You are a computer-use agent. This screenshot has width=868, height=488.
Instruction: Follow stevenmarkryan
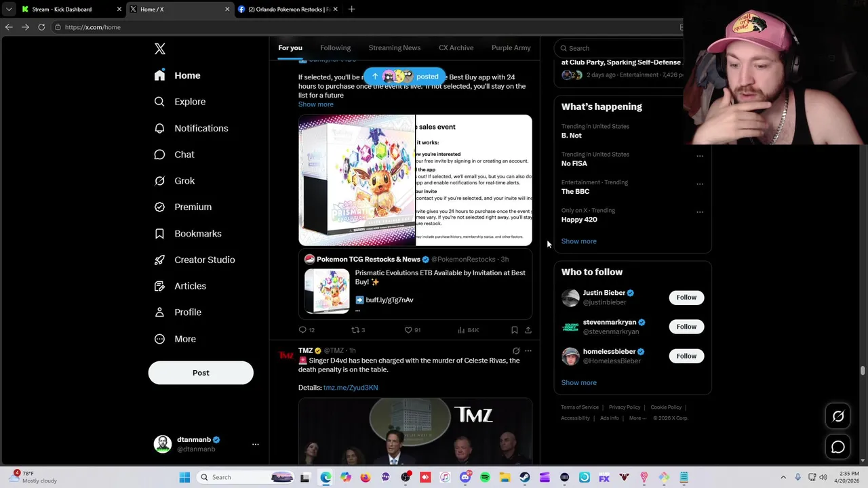tap(686, 327)
